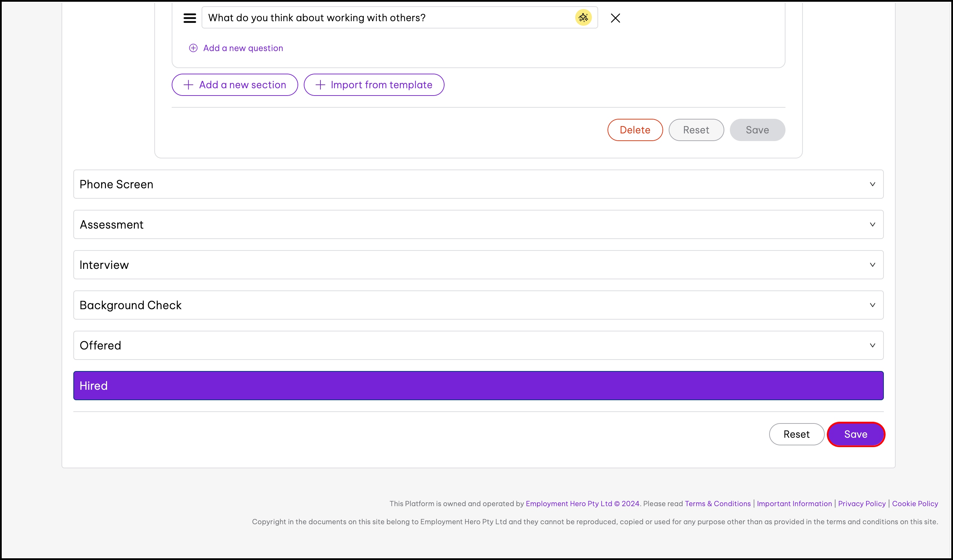Viewport: 953px width, 560px height.
Task: Remove question using the X icon
Action: pos(615,18)
